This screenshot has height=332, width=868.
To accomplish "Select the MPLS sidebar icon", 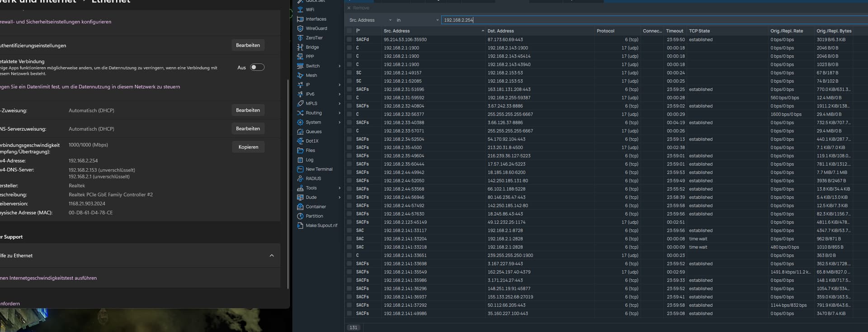I will (x=300, y=104).
